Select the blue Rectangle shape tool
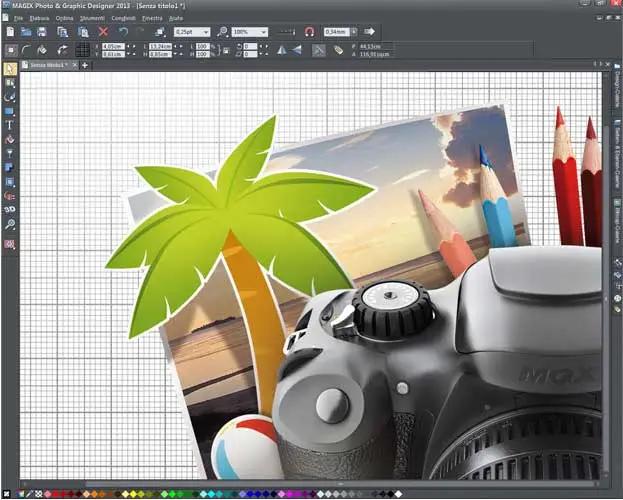This screenshot has height=500, width=623. (x=10, y=111)
